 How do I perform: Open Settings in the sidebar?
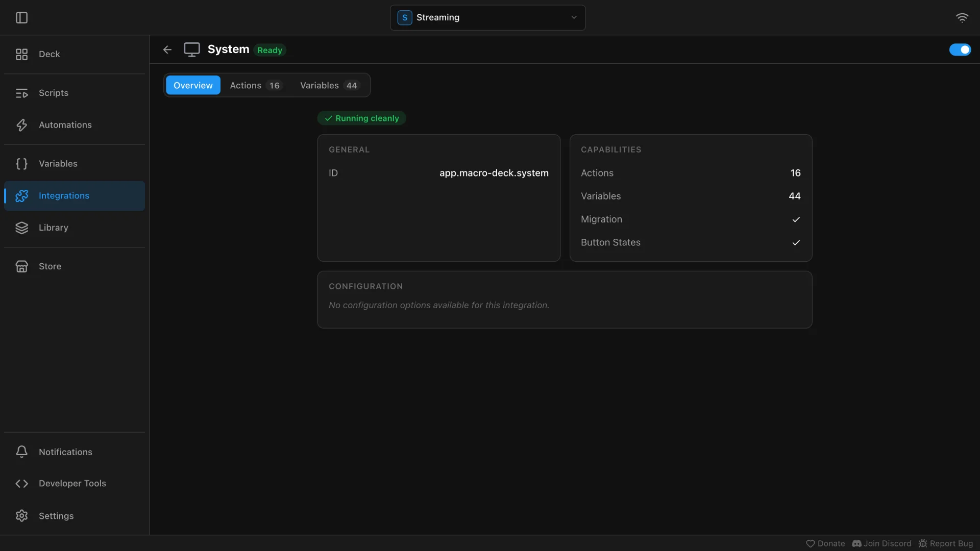point(75,516)
